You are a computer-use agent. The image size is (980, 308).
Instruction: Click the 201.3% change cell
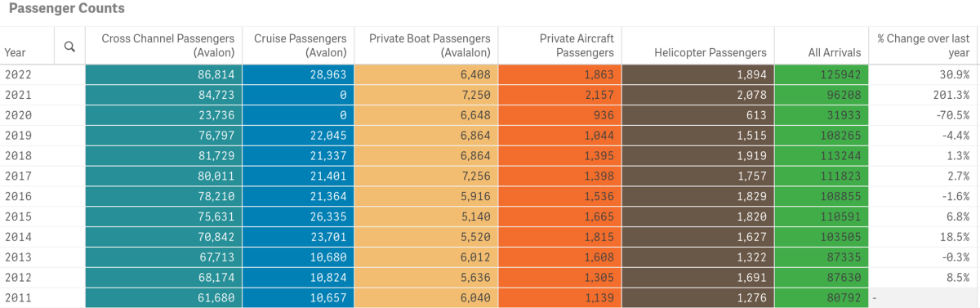[924, 95]
